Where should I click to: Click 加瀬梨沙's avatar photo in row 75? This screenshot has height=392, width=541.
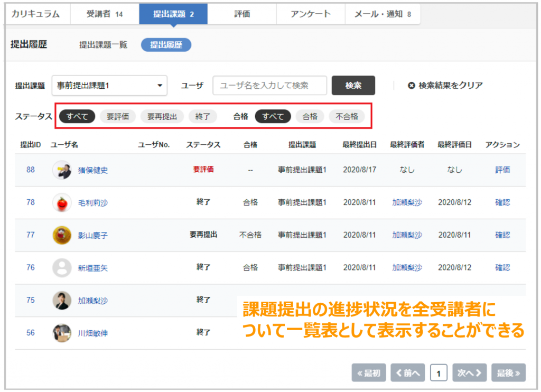point(62,300)
